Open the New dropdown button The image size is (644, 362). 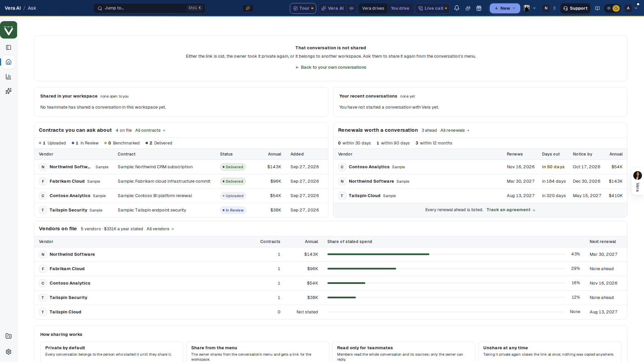click(504, 8)
